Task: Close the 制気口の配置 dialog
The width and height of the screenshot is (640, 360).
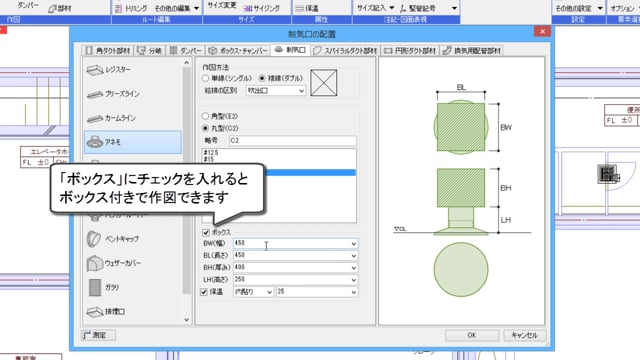Action: [x=542, y=31]
